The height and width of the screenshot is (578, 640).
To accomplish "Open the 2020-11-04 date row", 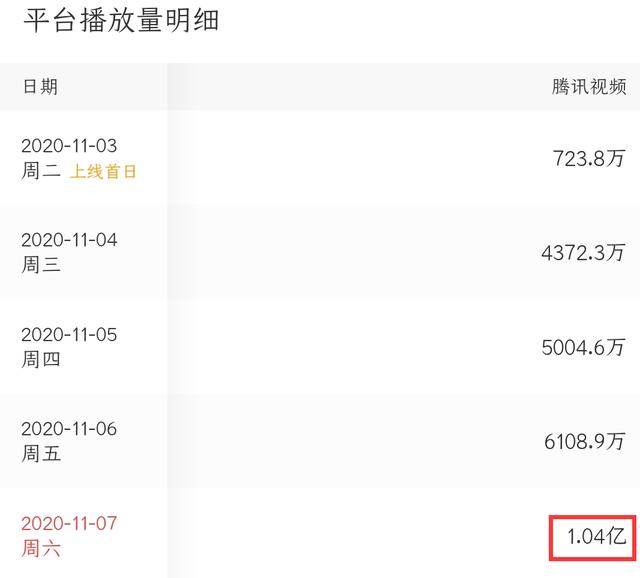I will (320, 252).
